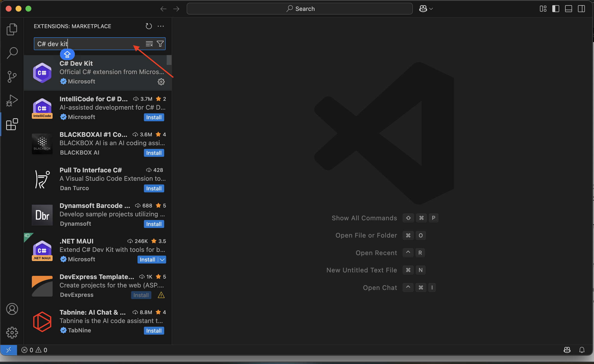Click DevExpress warning triangle icon
Image resolution: width=594 pixels, height=364 pixels.
tap(161, 295)
